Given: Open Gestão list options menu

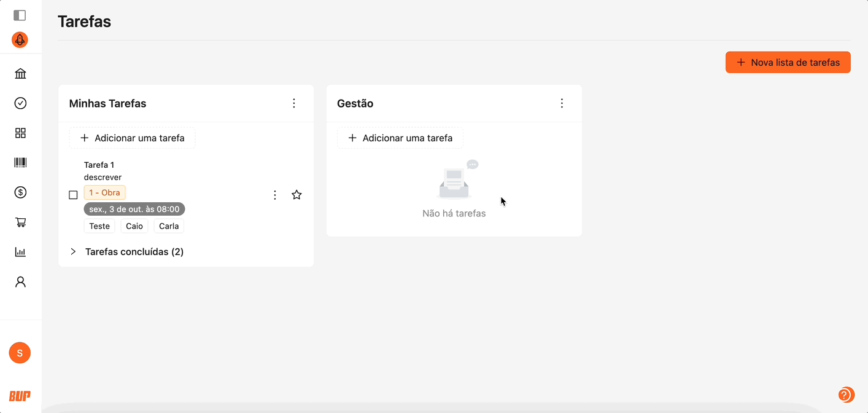Looking at the screenshot, I should tap(562, 103).
